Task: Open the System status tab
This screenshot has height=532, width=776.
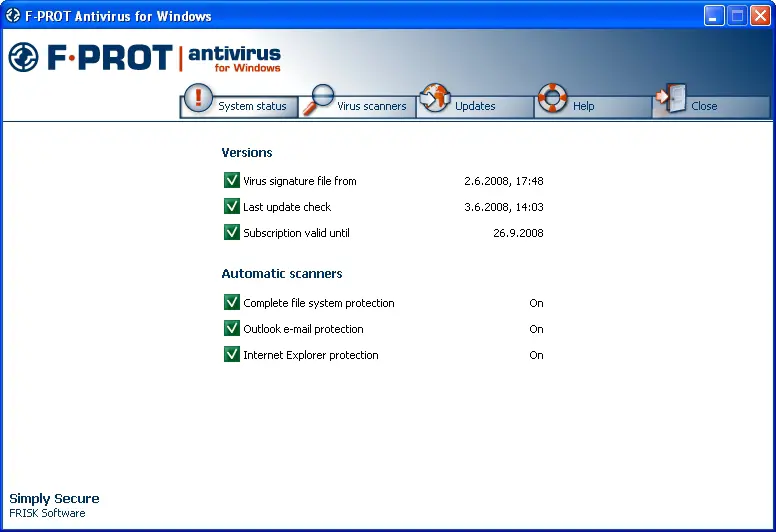Action: pos(240,106)
